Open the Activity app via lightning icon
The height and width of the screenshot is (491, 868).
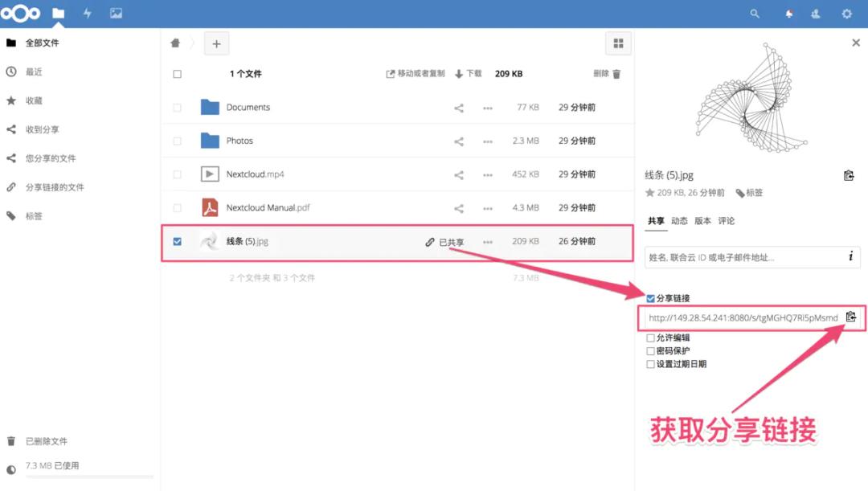click(x=88, y=13)
